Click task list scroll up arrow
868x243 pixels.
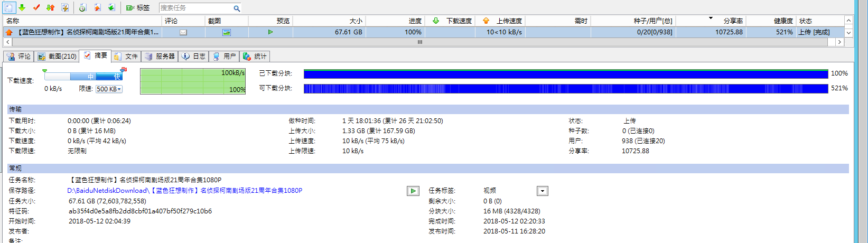pyautogui.click(x=848, y=21)
